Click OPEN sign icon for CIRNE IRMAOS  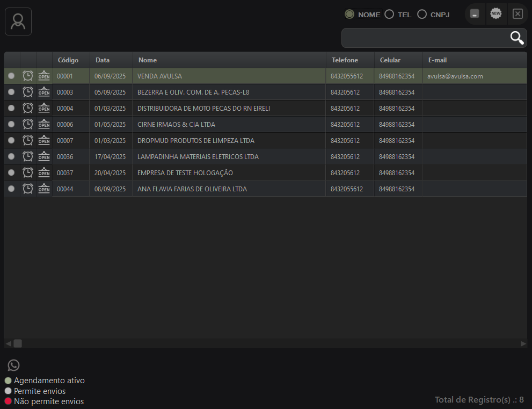pos(44,125)
